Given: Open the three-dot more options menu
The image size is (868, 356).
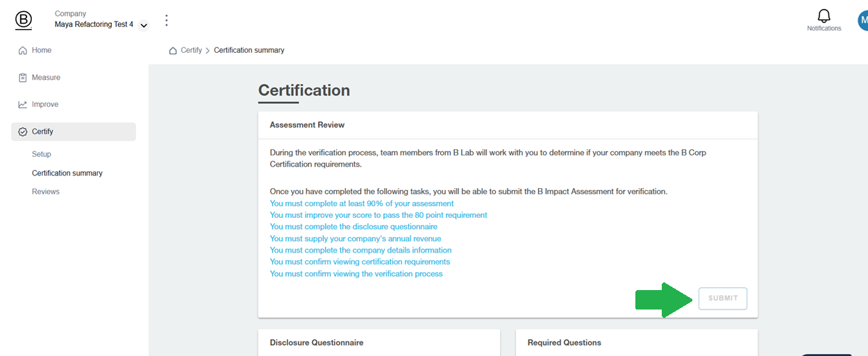Looking at the screenshot, I should tap(167, 20).
